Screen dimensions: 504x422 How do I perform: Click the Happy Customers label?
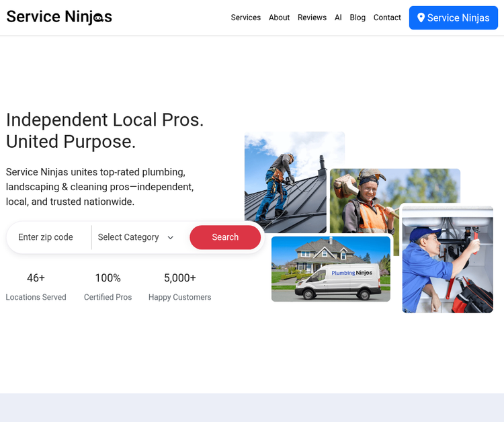(179, 297)
